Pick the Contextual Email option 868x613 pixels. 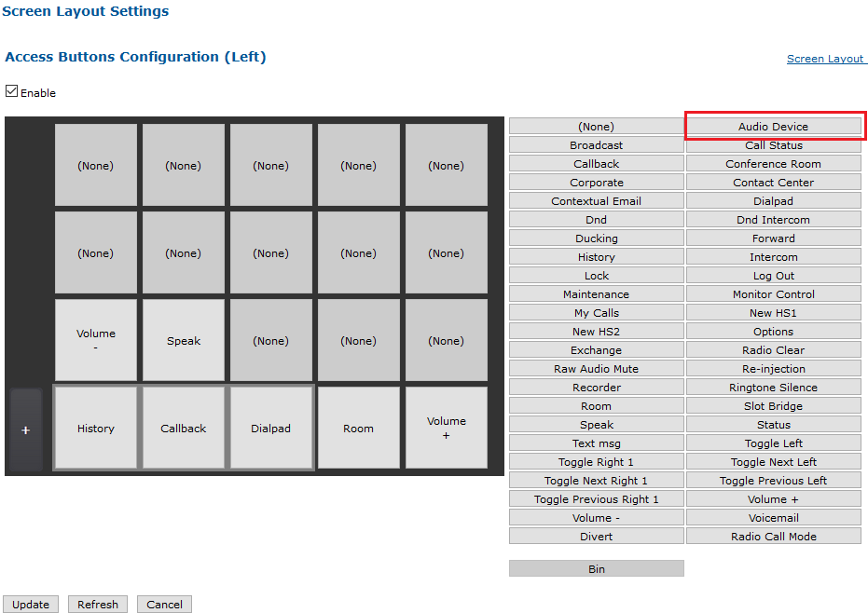tap(596, 201)
